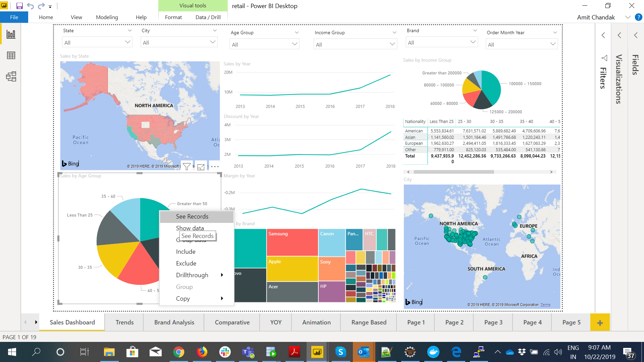Switch to Data view icon
Image resolution: width=644 pixels, height=362 pixels.
click(11, 55)
